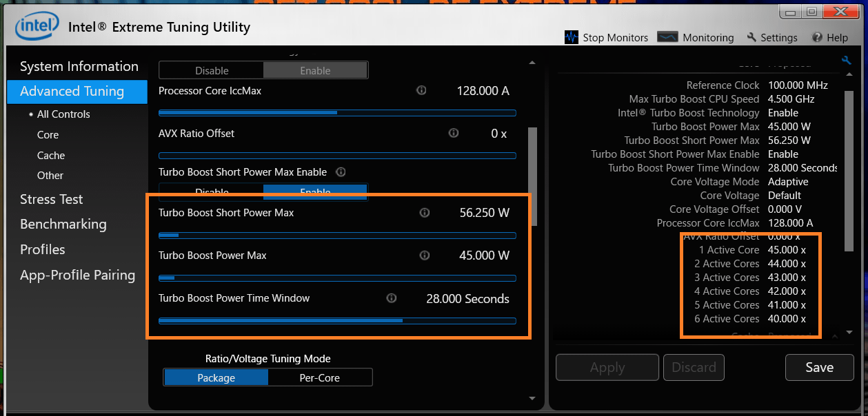Switch tuning mode to Package
868x416 pixels.
pyautogui.click(x=216, y=377)
